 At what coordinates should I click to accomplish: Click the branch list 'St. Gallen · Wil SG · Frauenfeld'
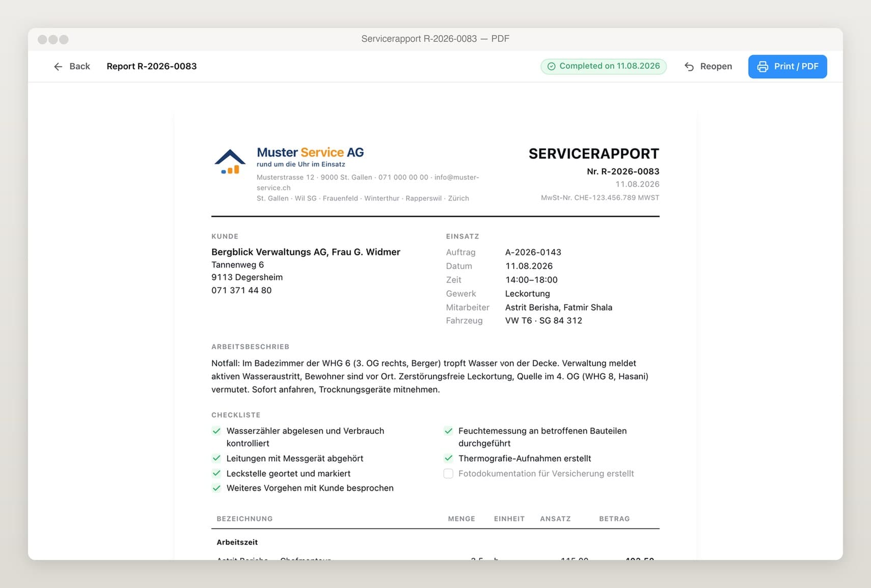(307, 199)
